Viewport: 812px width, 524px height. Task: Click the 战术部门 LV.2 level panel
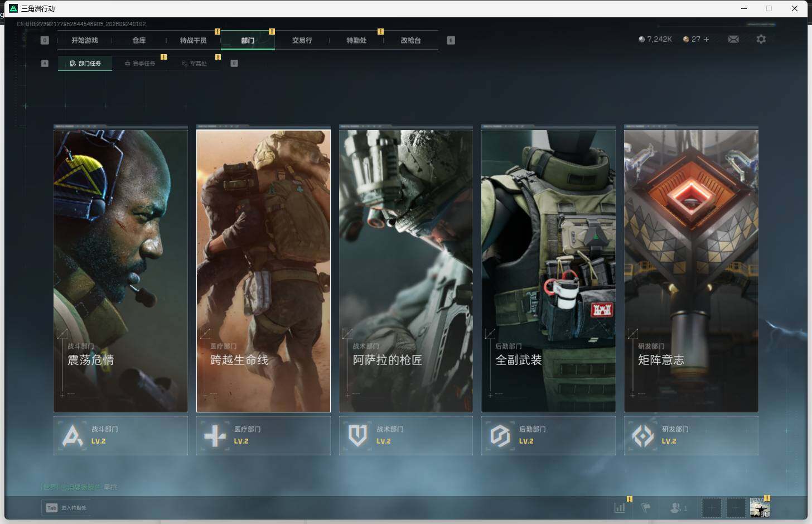point(406,435)
